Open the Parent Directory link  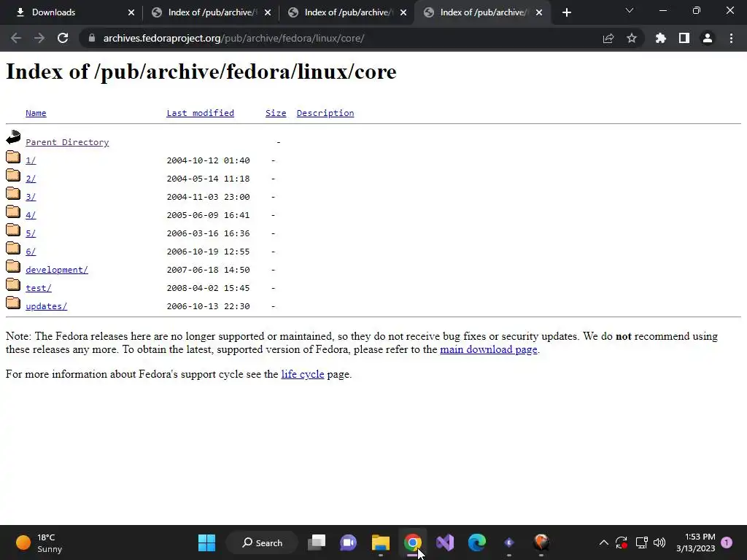point(67,142)
